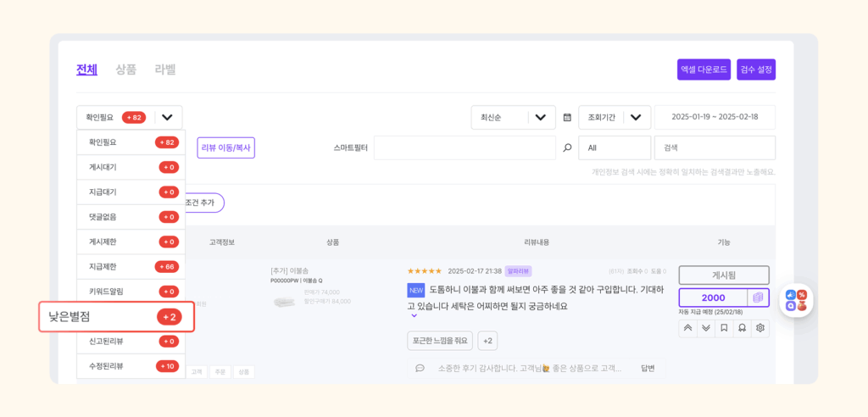
Task: Move review down with double down-chevron icon
Action: coord(706,328)
